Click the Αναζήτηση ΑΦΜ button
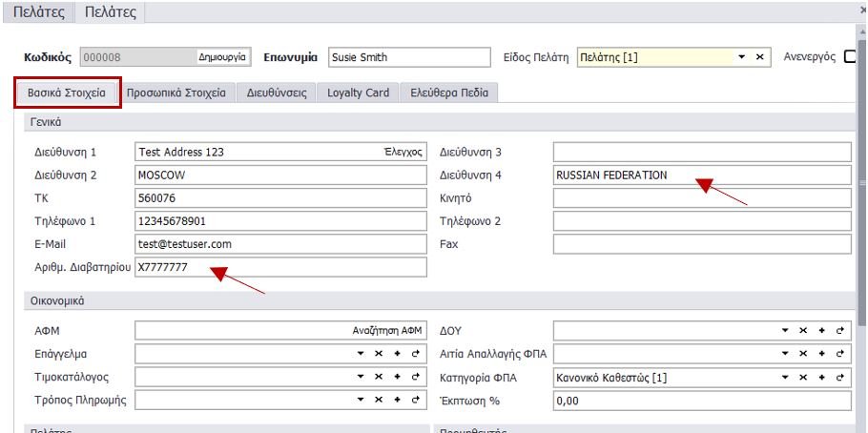The height and width of the screenshot is (433, 868). (386, 330)
